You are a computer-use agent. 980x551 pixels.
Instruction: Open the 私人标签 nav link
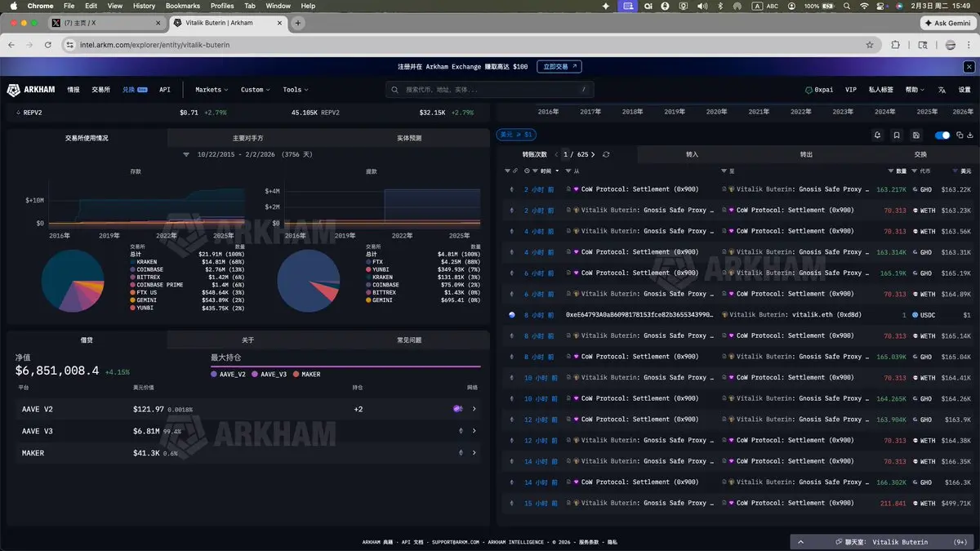pyautogui.click(x=880, y=90)
